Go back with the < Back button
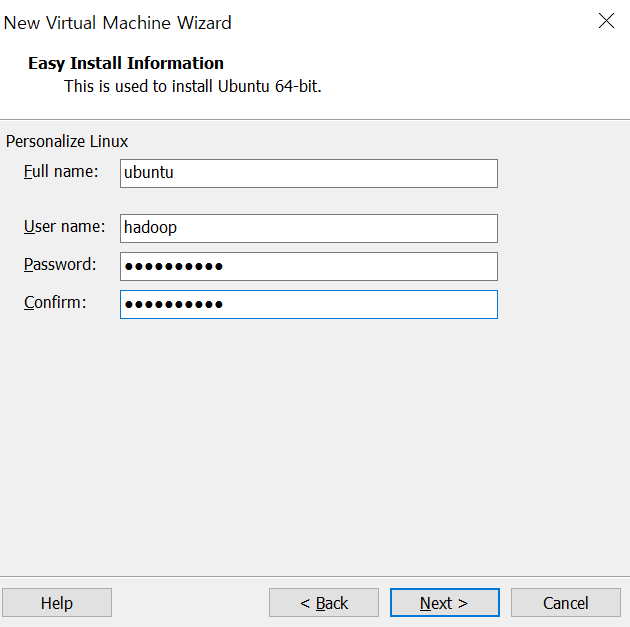The image size is (630, 627). pyautogui.click(x=324, y=602)
